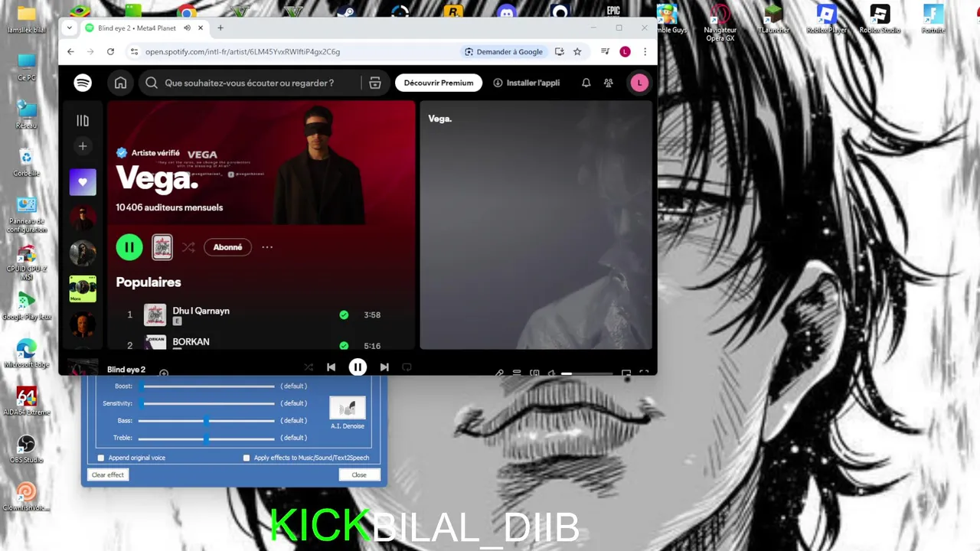Adjust the Boost slider in Clownfish
Image resolution: width=980 pixels, height=551 pixels.
tap(206, 386)
